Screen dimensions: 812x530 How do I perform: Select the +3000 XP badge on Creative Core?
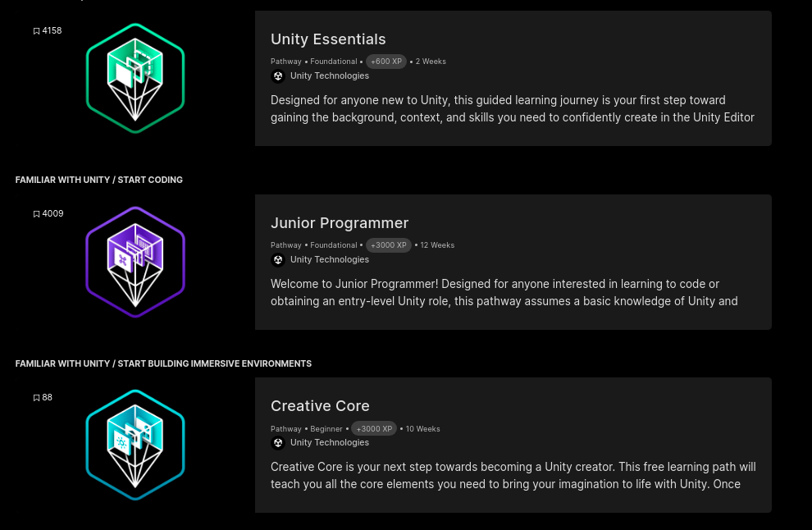(374, 428)
